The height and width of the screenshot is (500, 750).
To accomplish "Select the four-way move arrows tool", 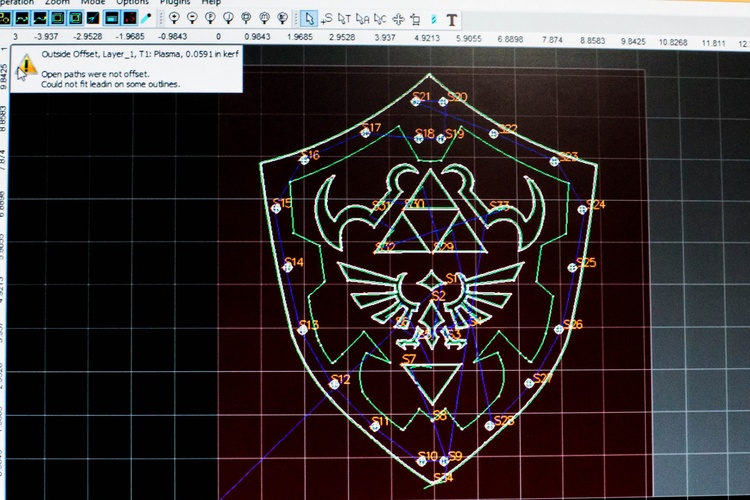I will [x=398, y=19].
